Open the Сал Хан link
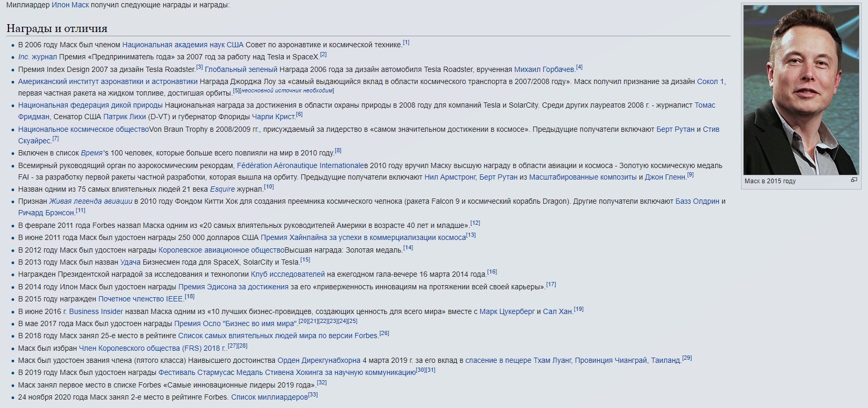The width and height of the screenshot is (868, 408). 557,311
